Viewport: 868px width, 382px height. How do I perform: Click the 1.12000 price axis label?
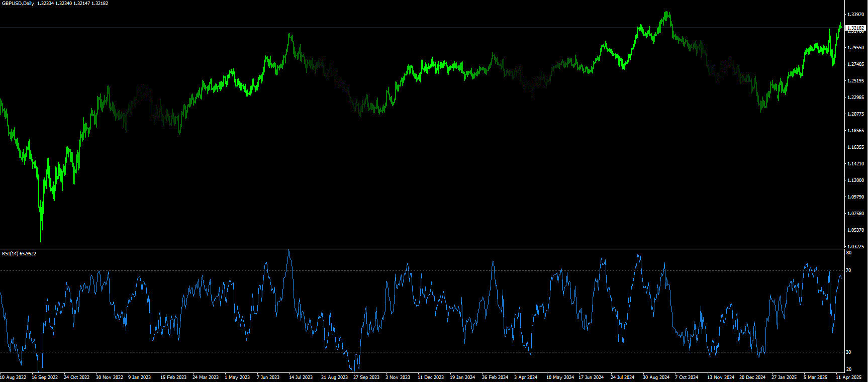(855, 180)
